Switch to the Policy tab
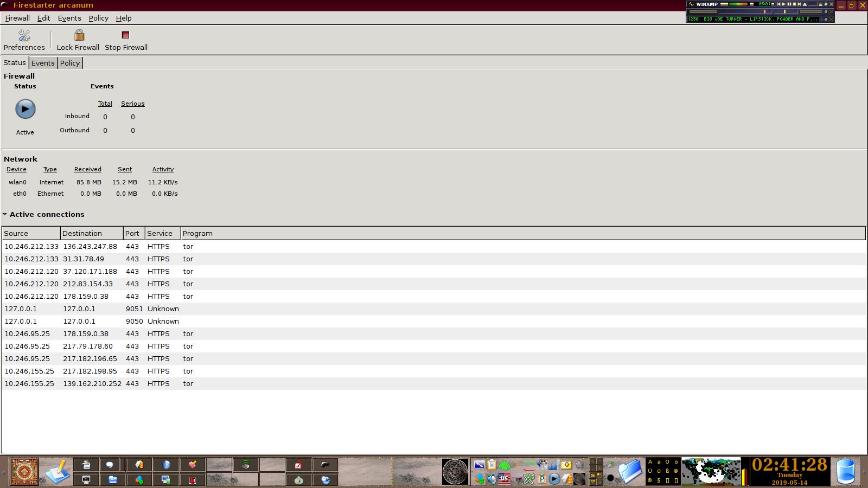 (70, 63)
